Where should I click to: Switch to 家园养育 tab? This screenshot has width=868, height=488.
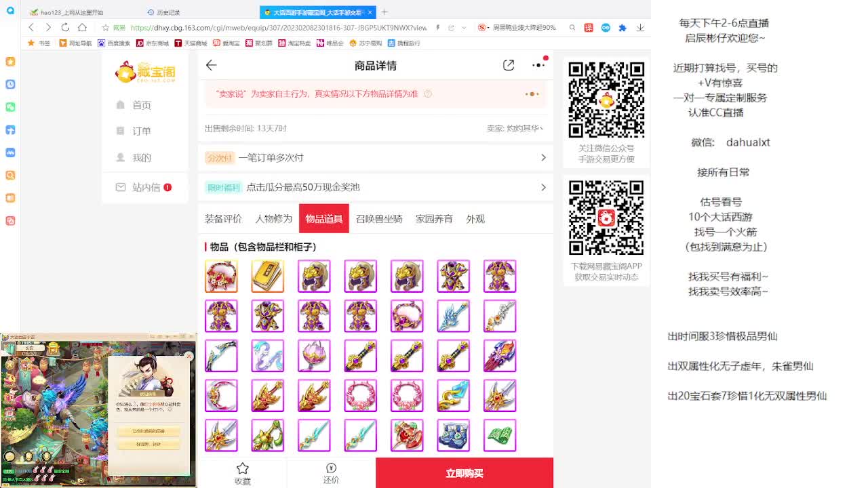[434, 219]
